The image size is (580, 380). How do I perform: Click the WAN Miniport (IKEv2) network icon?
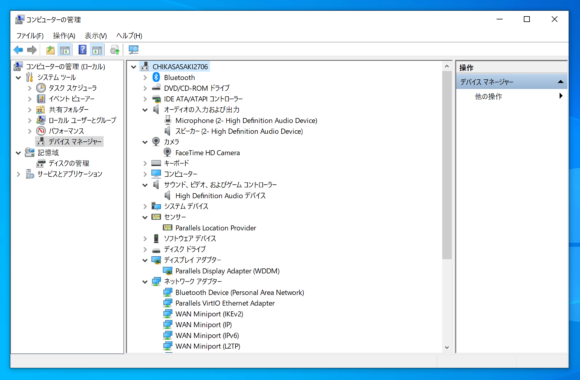tap(168, 314)
